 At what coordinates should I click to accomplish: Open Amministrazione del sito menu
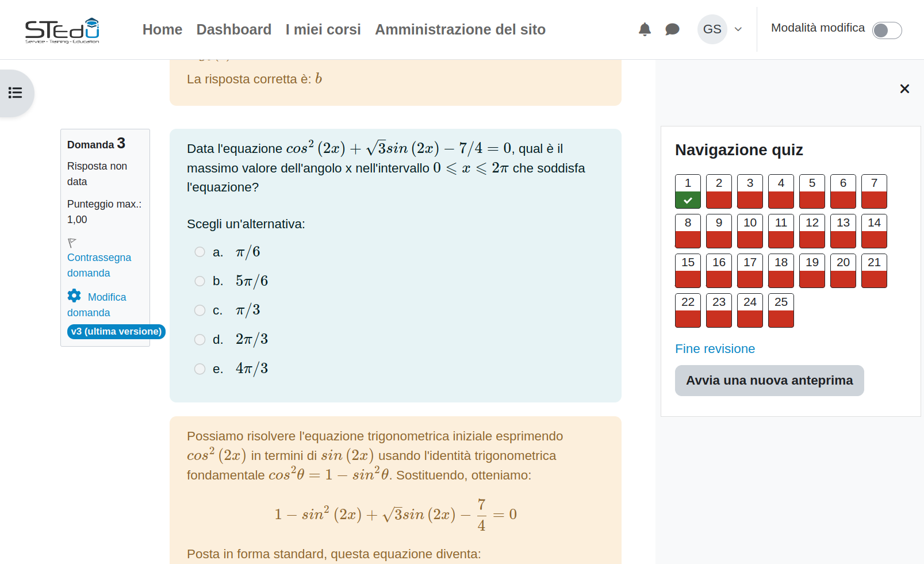click(460, 29)
